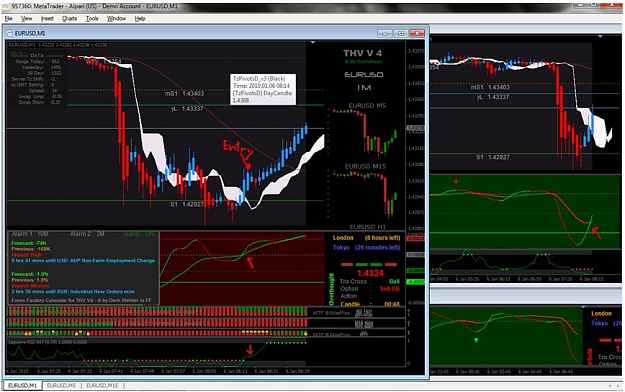Switch to the EURUSD,M5 chart tab
The width and height of the screenshot is (625, 392).
click(x=61, y=386)
